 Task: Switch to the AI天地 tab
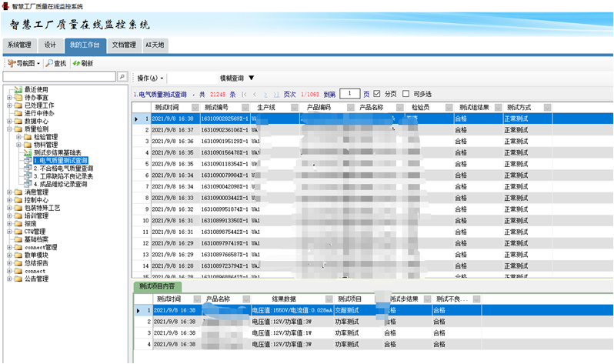pos(155,45)
